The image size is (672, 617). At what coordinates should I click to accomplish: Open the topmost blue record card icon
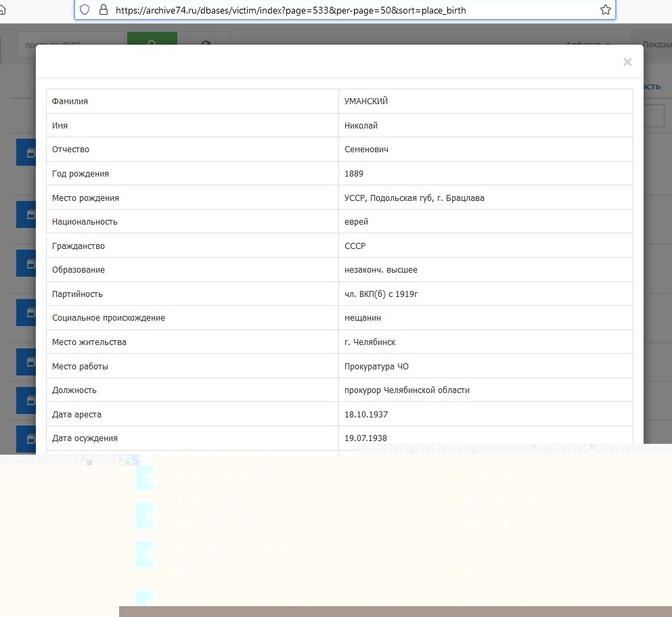point(26,153)
